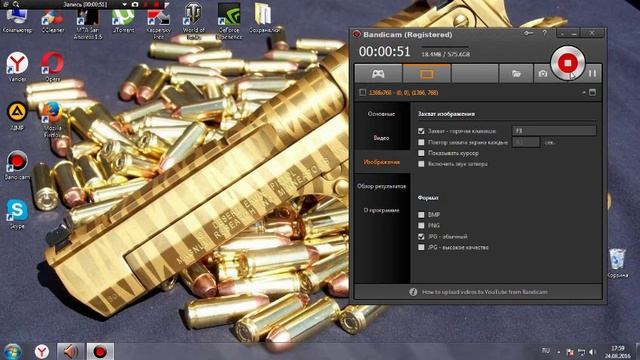Switch the RU language indicator
Viewport: 640px width, 360px height.
click(546, 351)
